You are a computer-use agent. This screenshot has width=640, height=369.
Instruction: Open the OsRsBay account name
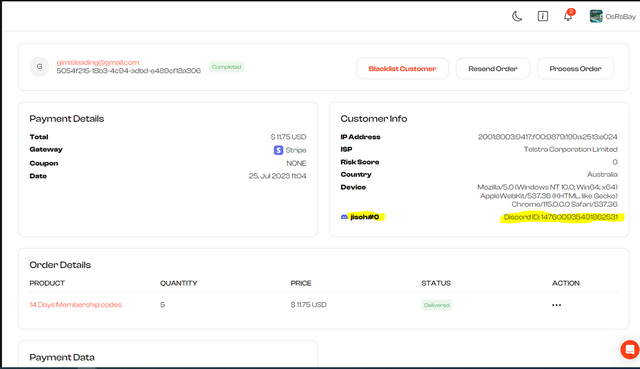coord(620,17)
